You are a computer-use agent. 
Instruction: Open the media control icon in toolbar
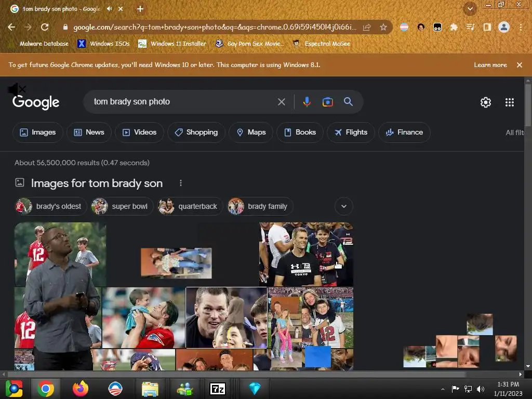point(470,27)
